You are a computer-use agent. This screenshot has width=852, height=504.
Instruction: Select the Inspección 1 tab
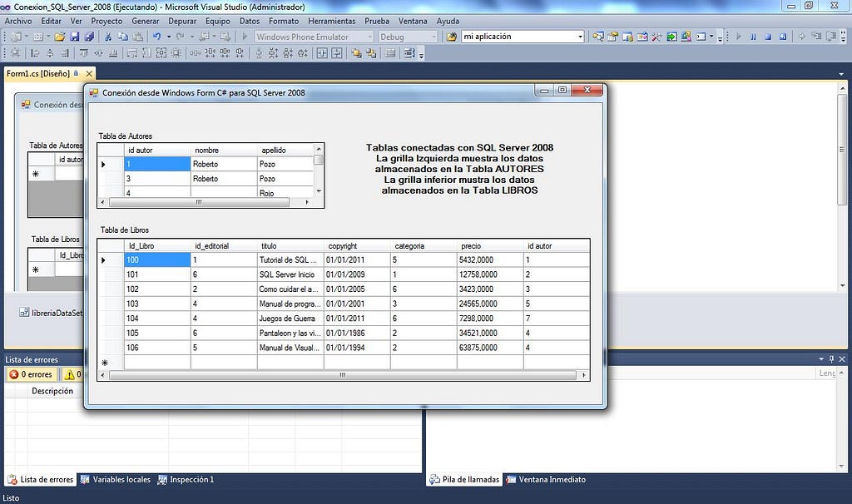click(186, 480)
